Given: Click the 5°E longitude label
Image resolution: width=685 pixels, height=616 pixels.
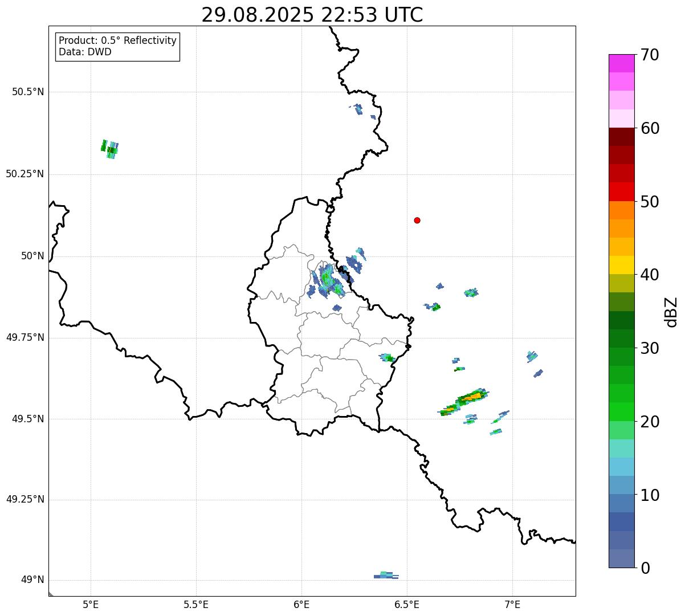Looking at the screenshot, I should (91, 605).
